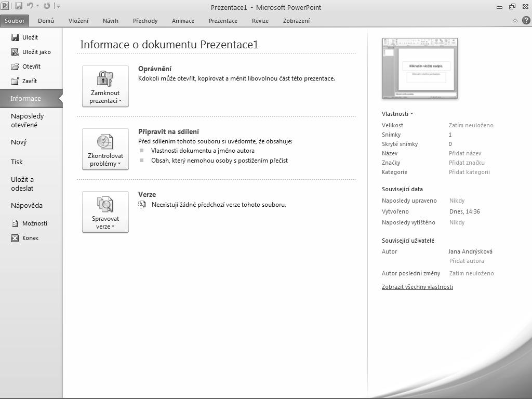Click the Velikost value Zatím neuloženo

[x=471, y=125]
